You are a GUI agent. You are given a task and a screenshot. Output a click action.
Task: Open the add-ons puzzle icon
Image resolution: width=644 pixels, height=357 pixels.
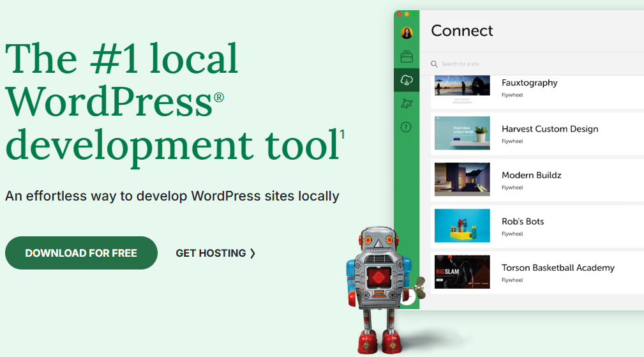click(x=407, y=103)
